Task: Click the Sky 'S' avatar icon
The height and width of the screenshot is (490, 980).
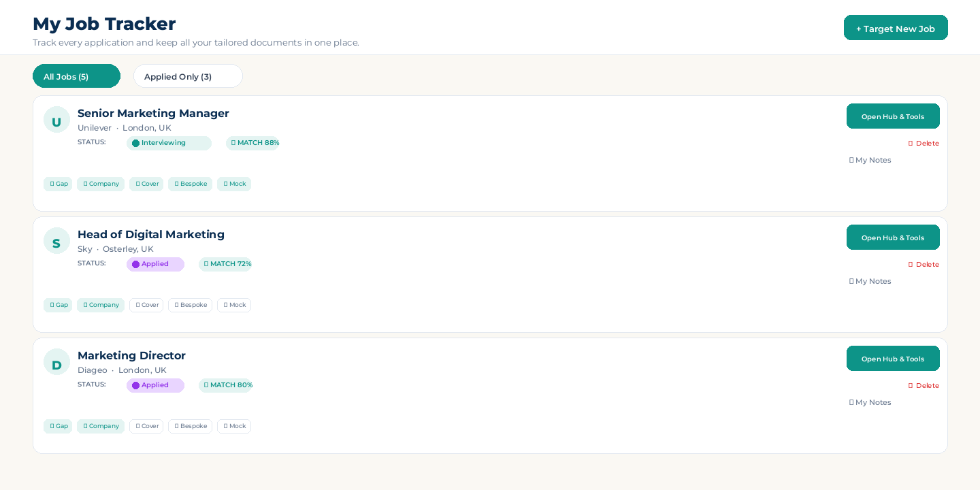Action: pos(56,241)
